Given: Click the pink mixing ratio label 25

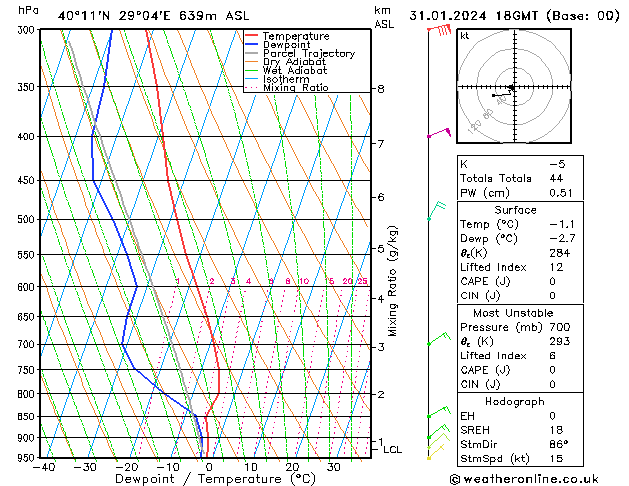Looking at the screenshot, I should point(363,281).
